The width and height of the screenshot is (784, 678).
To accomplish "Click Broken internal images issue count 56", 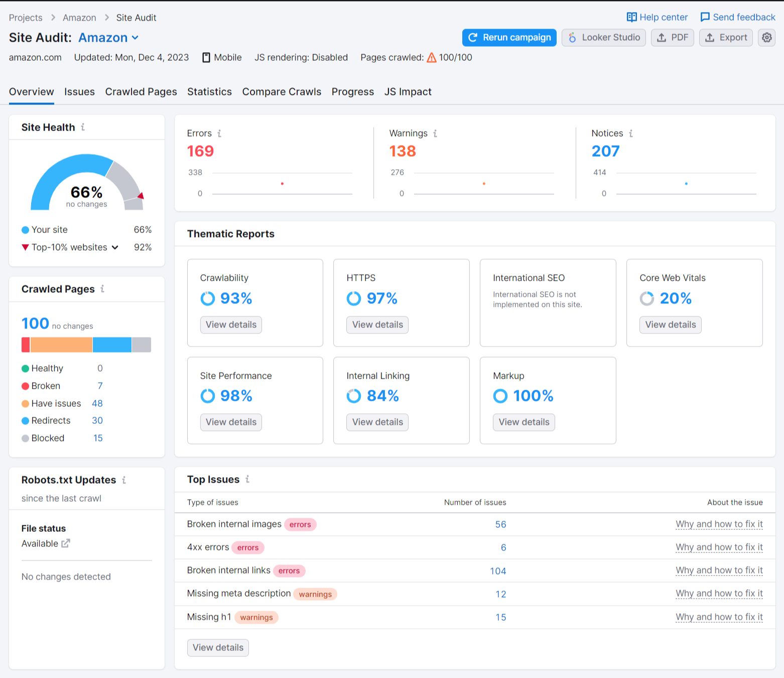I will pyautogui.click(x=501, y=524).
